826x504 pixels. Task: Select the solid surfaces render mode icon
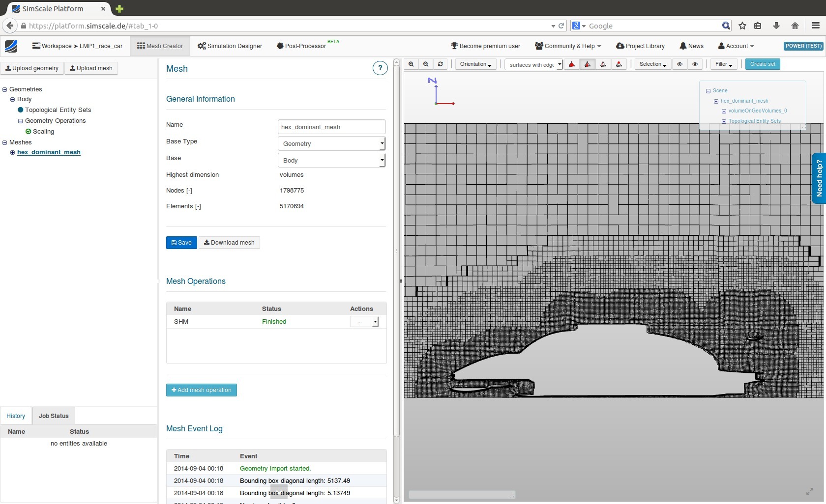(x=572, y=64)
